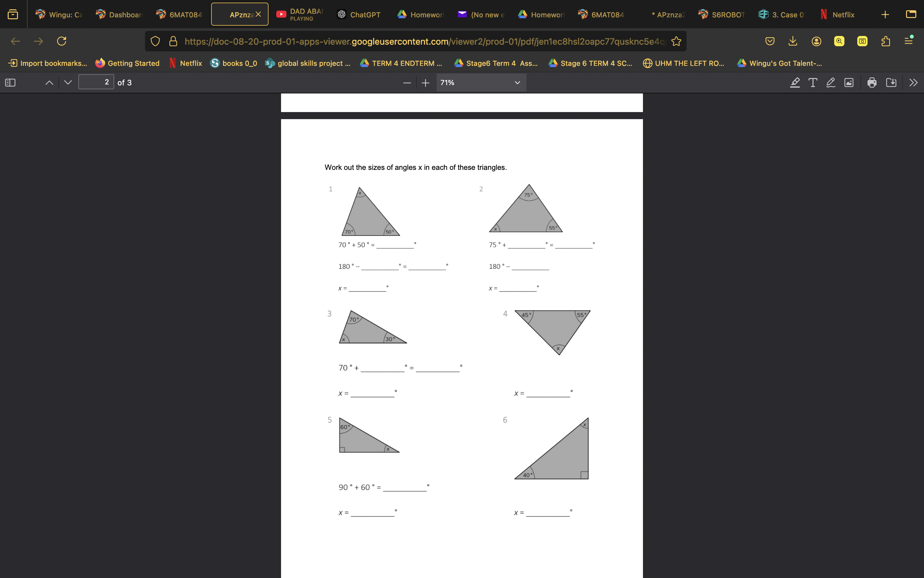This screenshot has width=924, height=578.
Task: List all open tabs
Action: click(911, 14)
